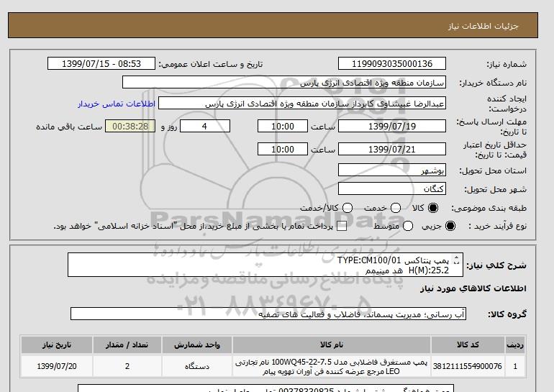Viewport: 554px width, 392px height.
Task: Select the کالا/خدمت radio button
Action: tap(348, 208)
